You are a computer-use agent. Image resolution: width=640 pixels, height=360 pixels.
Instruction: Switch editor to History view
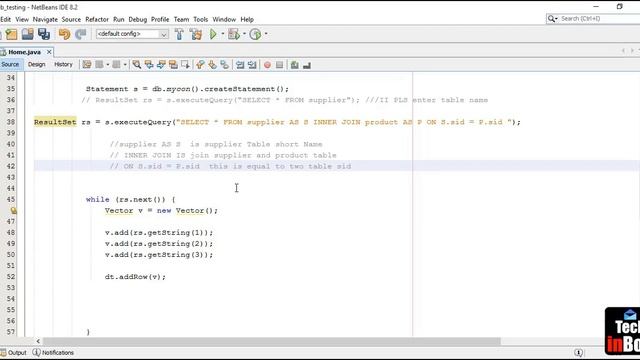63,64
